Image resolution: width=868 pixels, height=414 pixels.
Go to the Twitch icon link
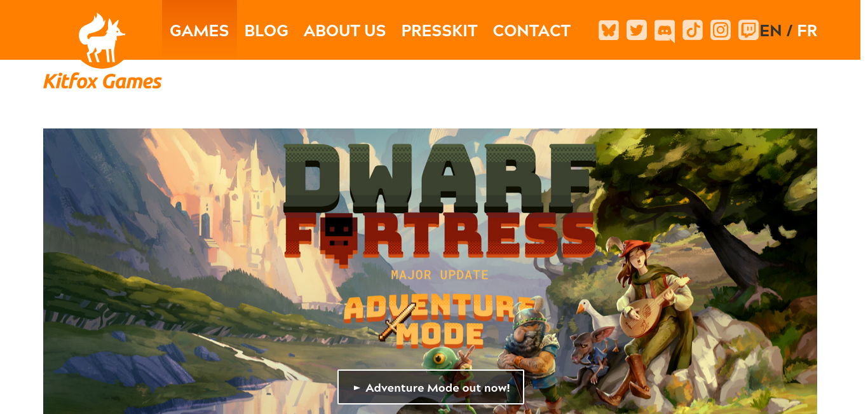point(749,30)
